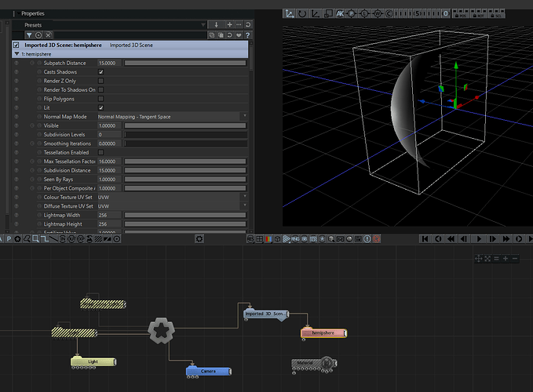Open help with the question mark icon
533x392 pixels.
pyautogui.click(x=248, y=35)
